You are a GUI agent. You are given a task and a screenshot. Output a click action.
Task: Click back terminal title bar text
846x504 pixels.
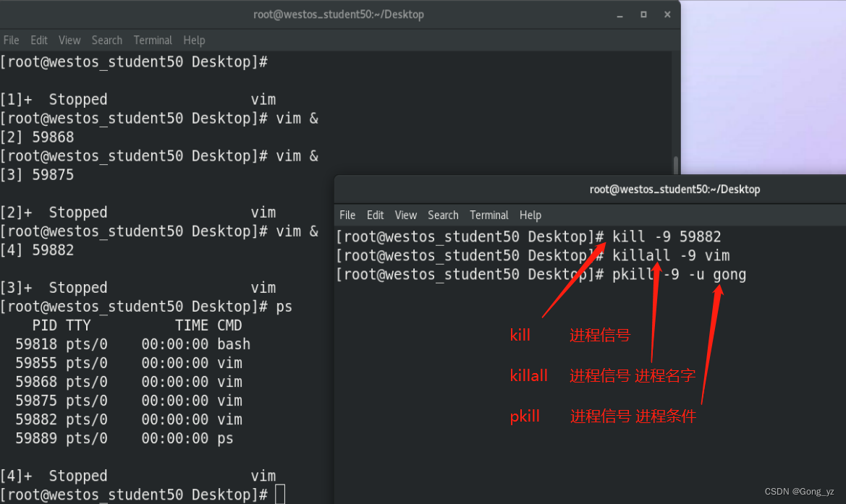tap(339, 14)
